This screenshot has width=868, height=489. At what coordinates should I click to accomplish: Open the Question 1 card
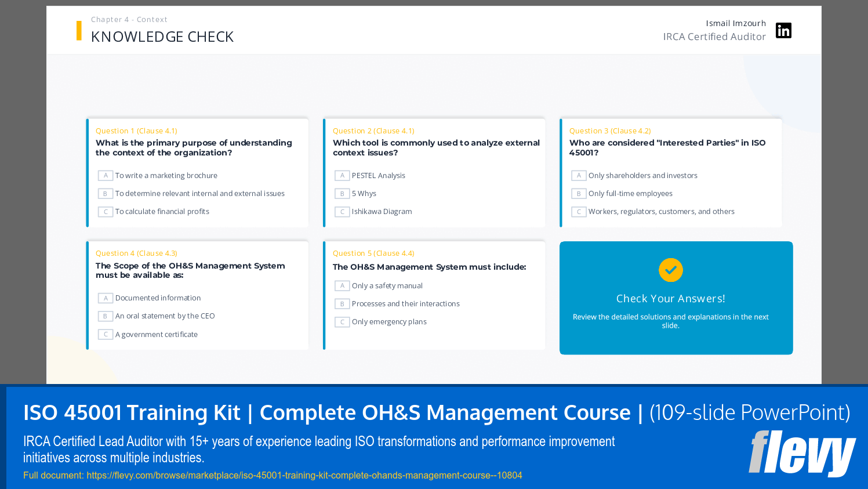(x=197, y=171)
